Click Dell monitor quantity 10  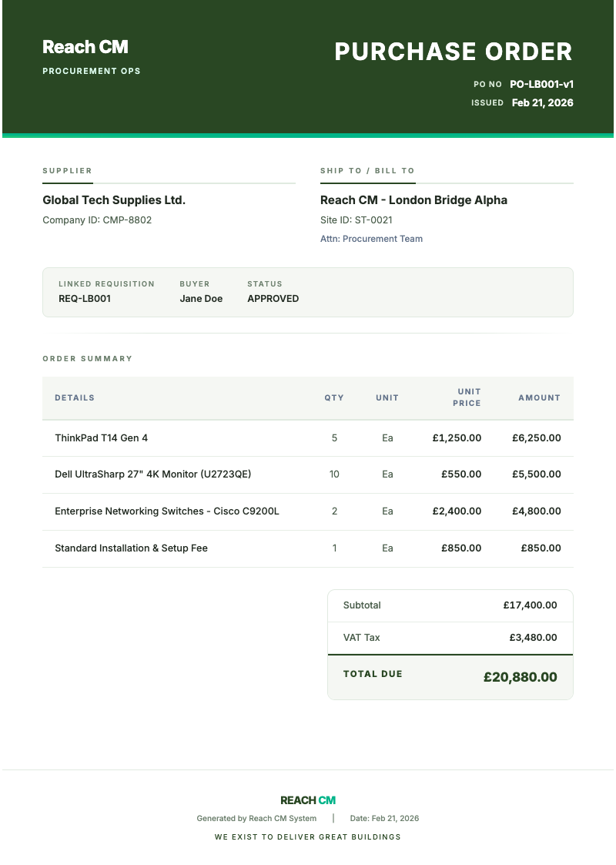pos(334,474)
